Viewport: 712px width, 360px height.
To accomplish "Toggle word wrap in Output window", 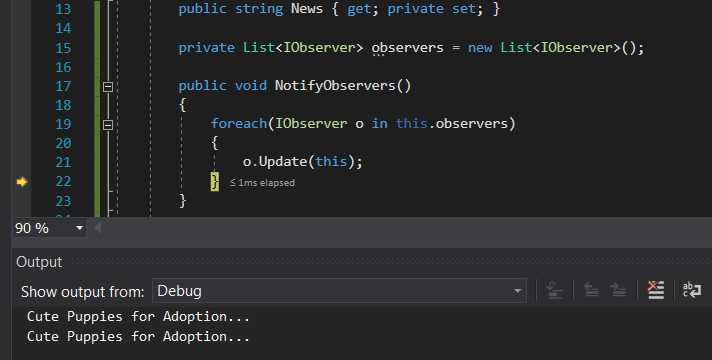I will point(692,290).
